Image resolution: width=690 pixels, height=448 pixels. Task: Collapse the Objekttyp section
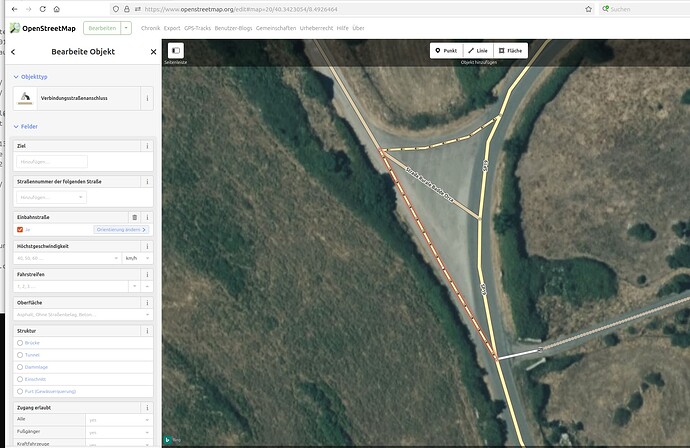30,77
